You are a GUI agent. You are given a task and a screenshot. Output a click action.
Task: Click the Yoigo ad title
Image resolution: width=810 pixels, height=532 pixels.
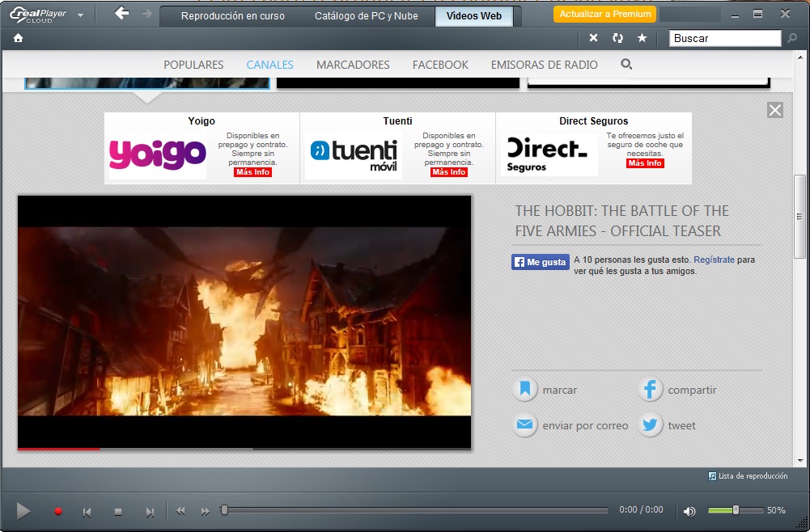[201, 120]
